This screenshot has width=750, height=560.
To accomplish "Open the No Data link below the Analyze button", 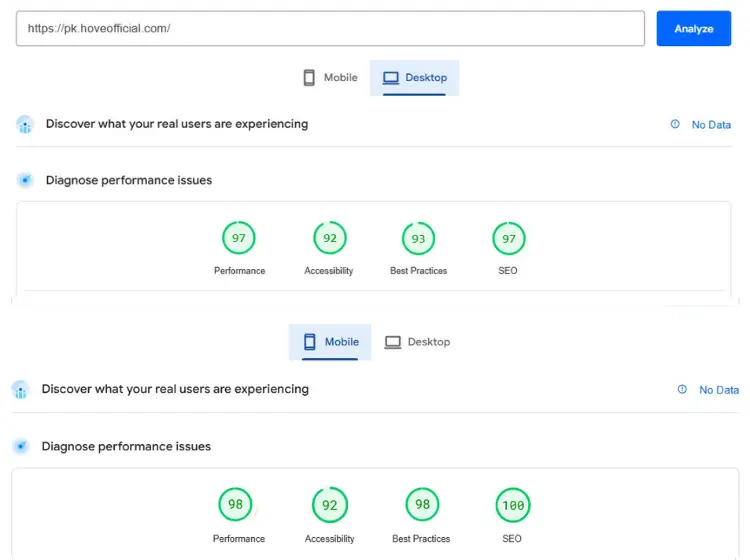I will 711,125.
